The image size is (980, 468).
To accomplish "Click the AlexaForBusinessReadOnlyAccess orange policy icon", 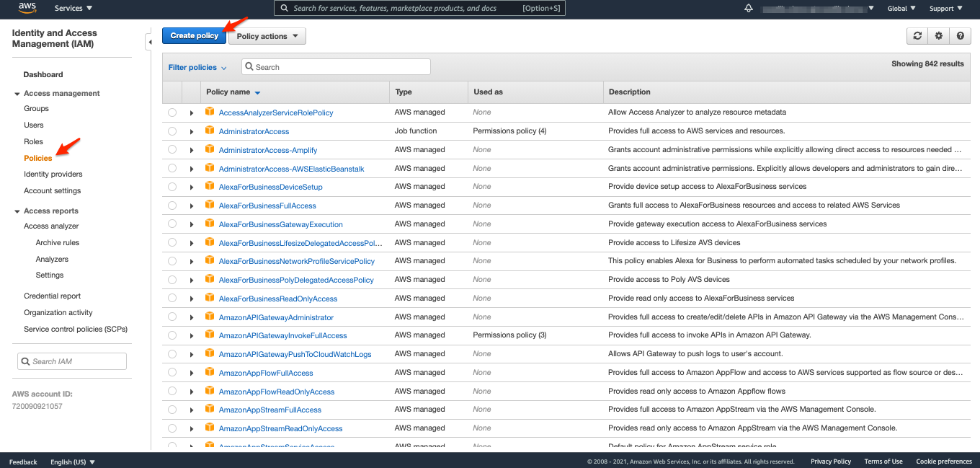I will coord(210,298).
